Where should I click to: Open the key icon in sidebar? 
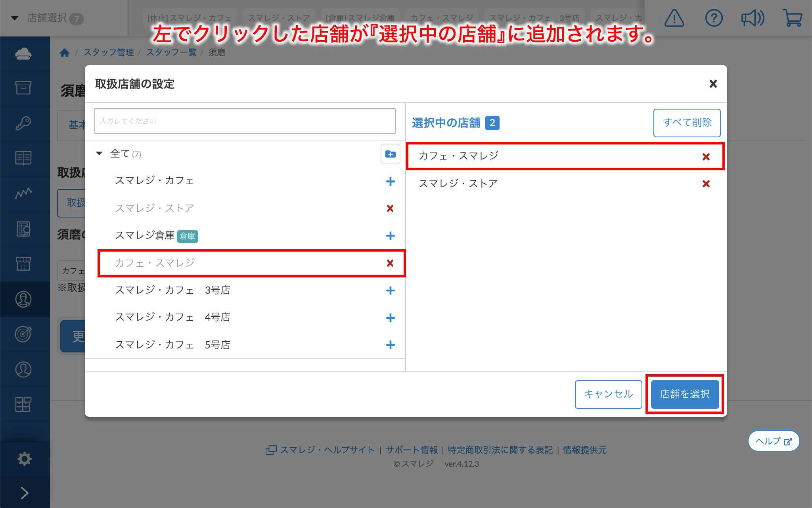(23, 123)
